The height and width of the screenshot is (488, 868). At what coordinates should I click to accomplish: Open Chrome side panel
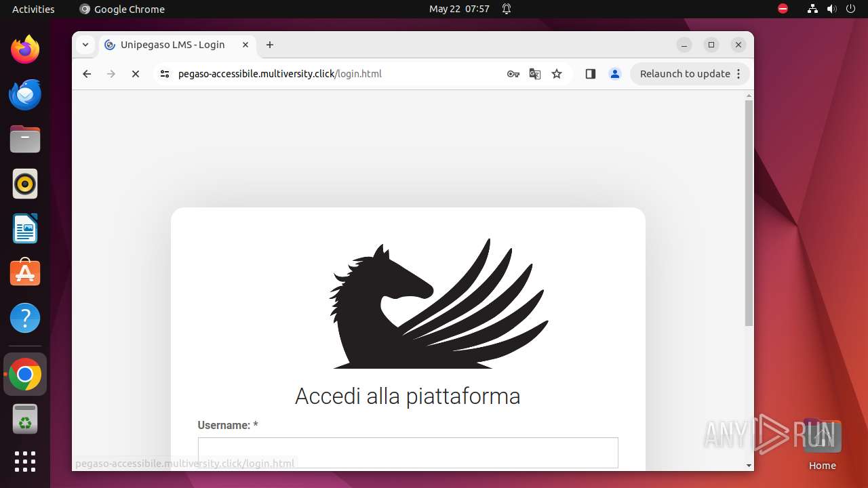click(591, 74)
